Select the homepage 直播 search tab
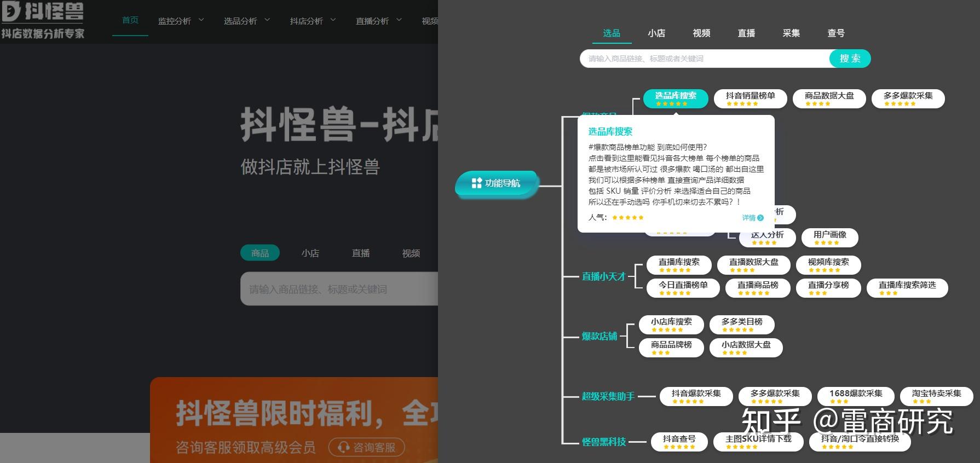 pyautogui.click(x=360, y=253)
